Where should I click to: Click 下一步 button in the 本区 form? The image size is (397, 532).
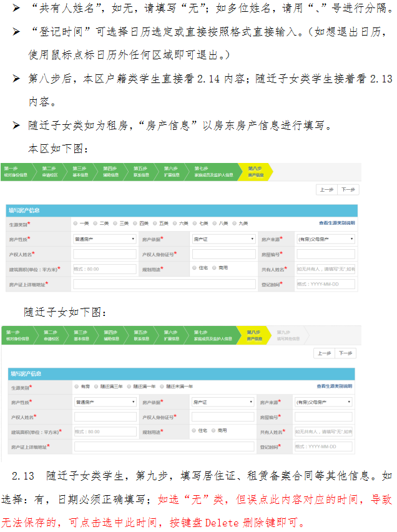pyautogui.click(x=348, y=190)
